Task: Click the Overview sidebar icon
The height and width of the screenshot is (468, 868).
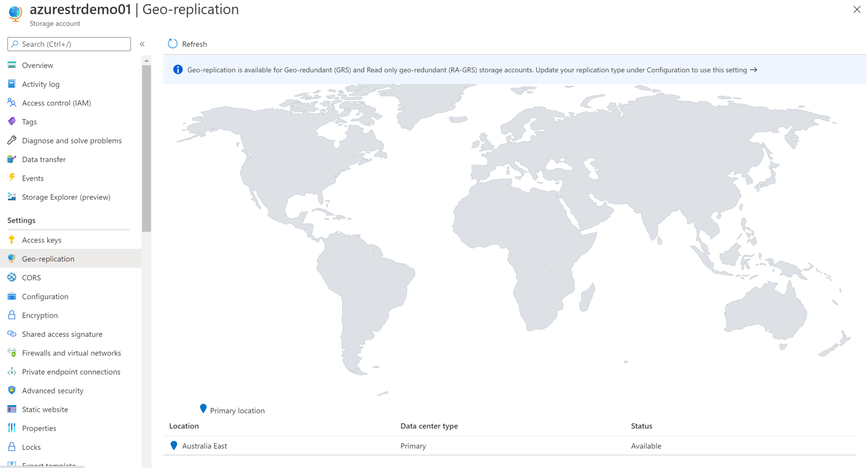Action: [x=12, y=65]
